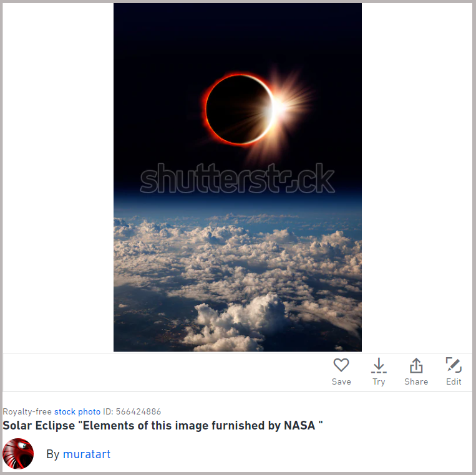This screenshot has width=476, height=475.
Task: Click the word "NASA" in the title
Action: click(299, 426)
